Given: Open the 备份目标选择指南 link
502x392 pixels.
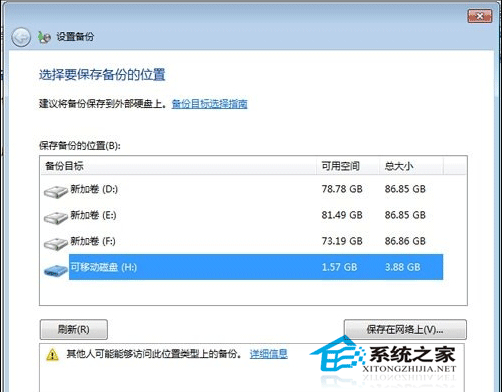Looking at the screenshot, I should pyautogui.click(x=209, y=104).
